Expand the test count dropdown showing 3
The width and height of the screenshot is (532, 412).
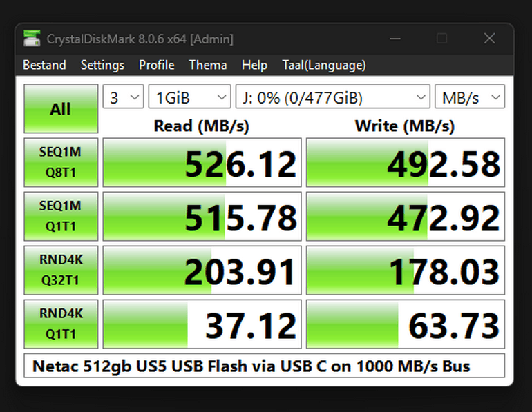[x=124, y=97]
